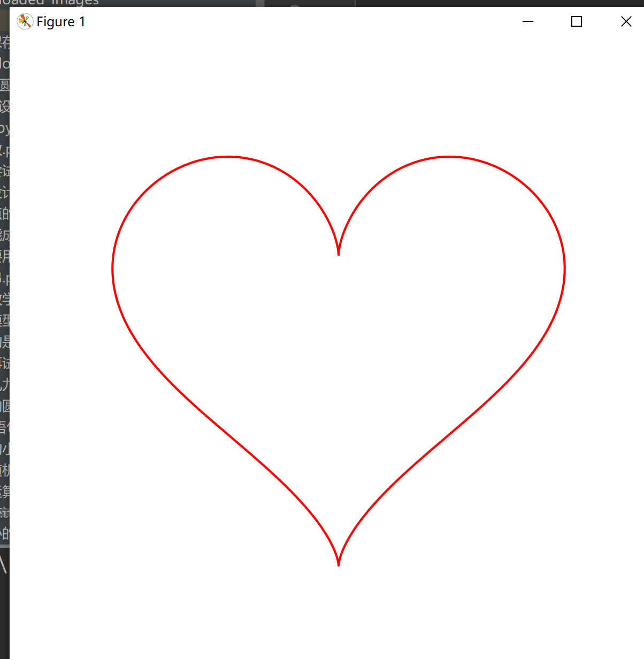
Task: Minimize the Figure 1 window
Action: 528,21
